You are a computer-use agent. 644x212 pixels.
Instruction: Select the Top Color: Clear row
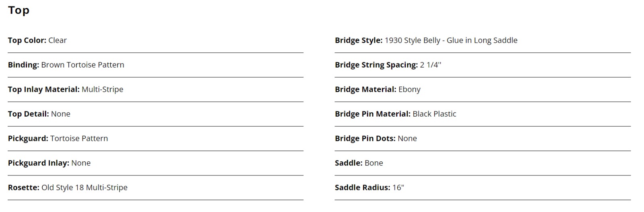(155, 40)
